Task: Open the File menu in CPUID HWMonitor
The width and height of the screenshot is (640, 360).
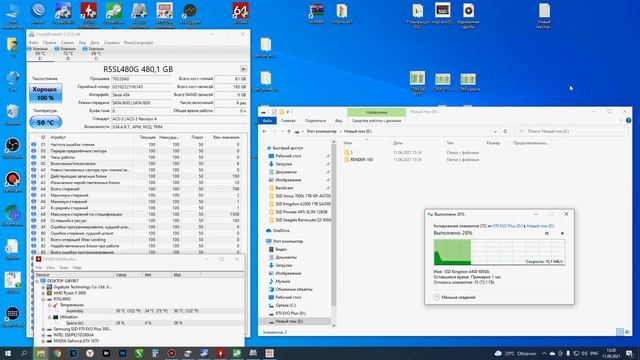Action: tap(38, 268)
